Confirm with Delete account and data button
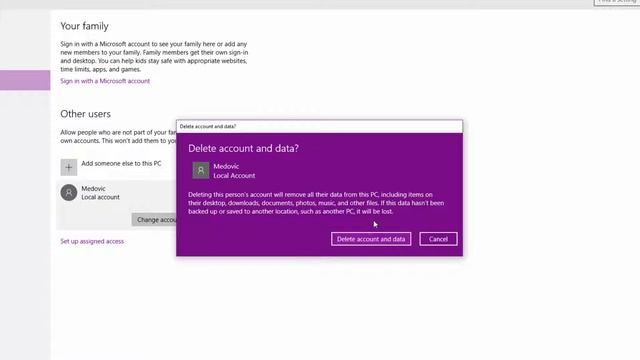640x360 pixels. (x=371, y=239)
